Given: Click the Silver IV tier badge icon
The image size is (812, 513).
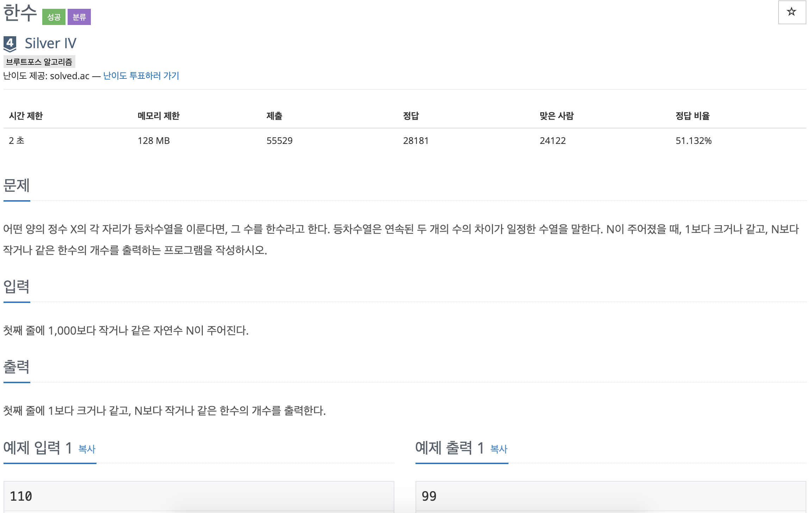Looking at the screenshot, I should pos(10,44).
